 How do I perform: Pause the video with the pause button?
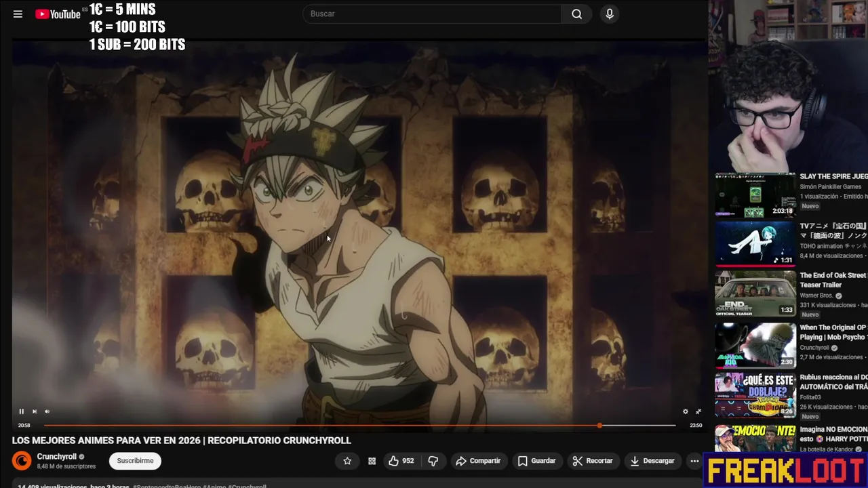21,411
